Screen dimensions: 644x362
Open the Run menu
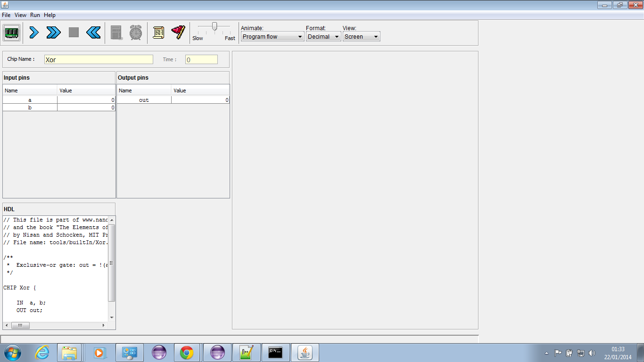tap(35, 15)
